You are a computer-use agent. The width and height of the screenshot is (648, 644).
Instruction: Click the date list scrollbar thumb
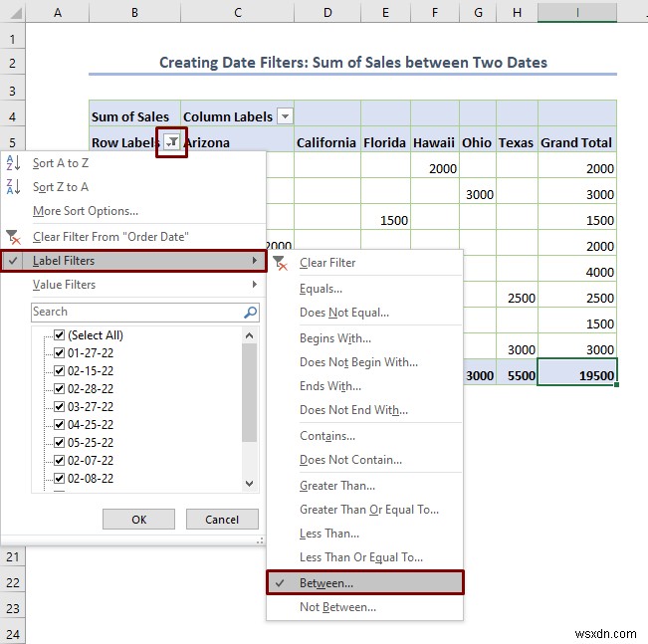pos(249,392)
